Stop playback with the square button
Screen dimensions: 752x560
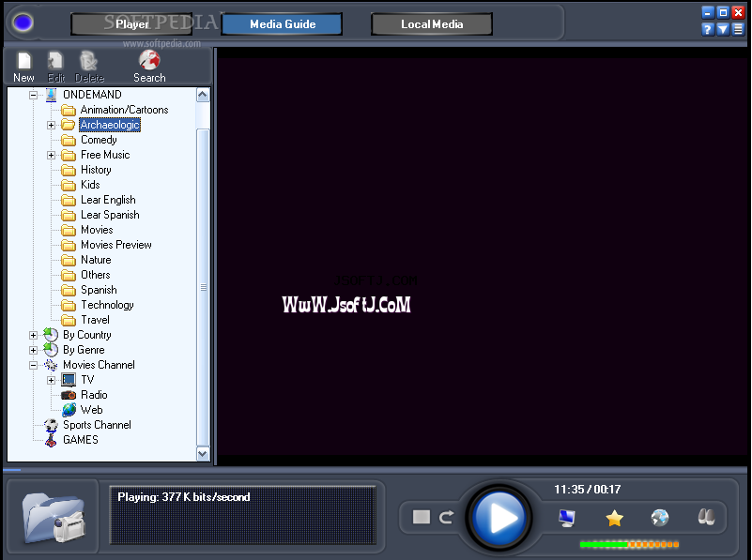tap(422, 517)
